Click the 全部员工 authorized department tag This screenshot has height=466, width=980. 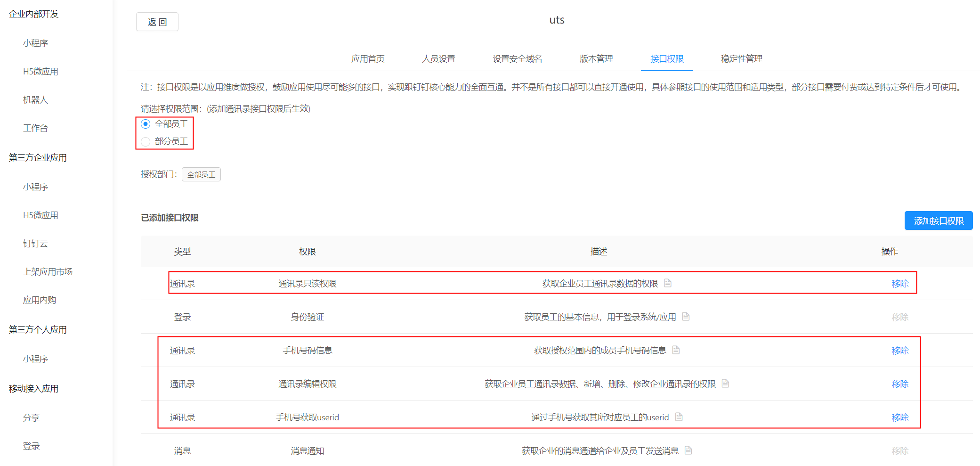201,175
